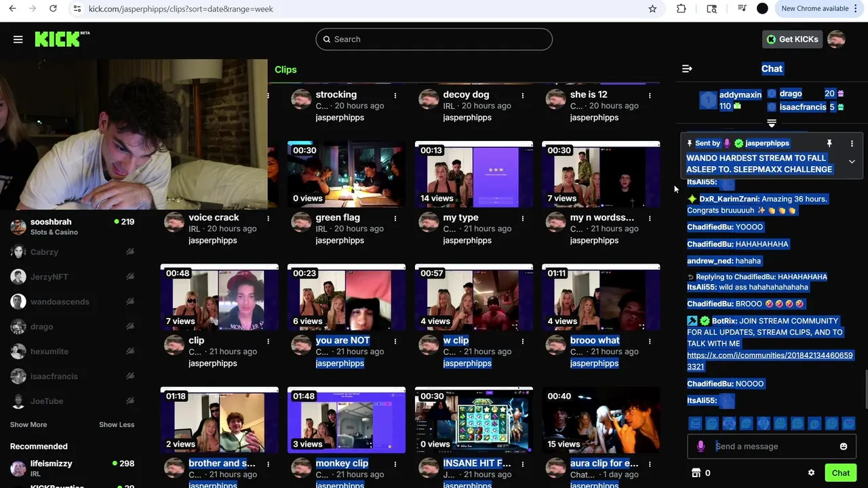Click jasperphipps name in pinned message
The height and width of the screenshot is (488, 868).
tap(767, 143)
